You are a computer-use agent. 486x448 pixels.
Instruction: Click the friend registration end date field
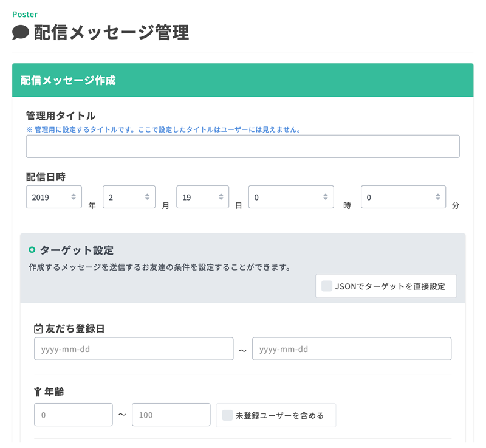point(352,349)
